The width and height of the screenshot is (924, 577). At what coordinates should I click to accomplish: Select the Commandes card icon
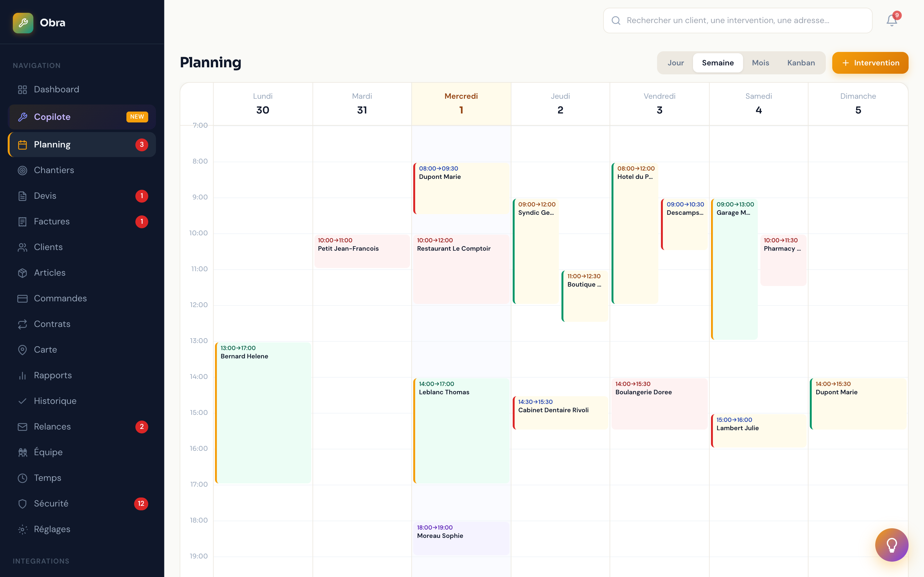(x=22, y=298)
